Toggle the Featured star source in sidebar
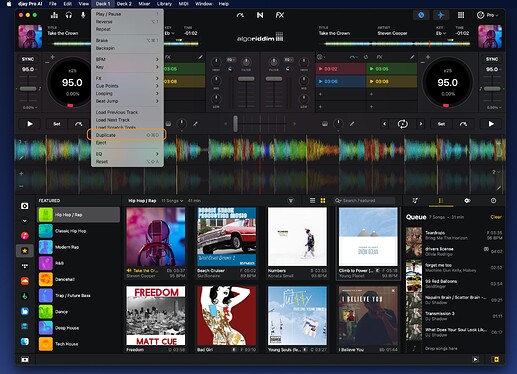 [25, 251]
